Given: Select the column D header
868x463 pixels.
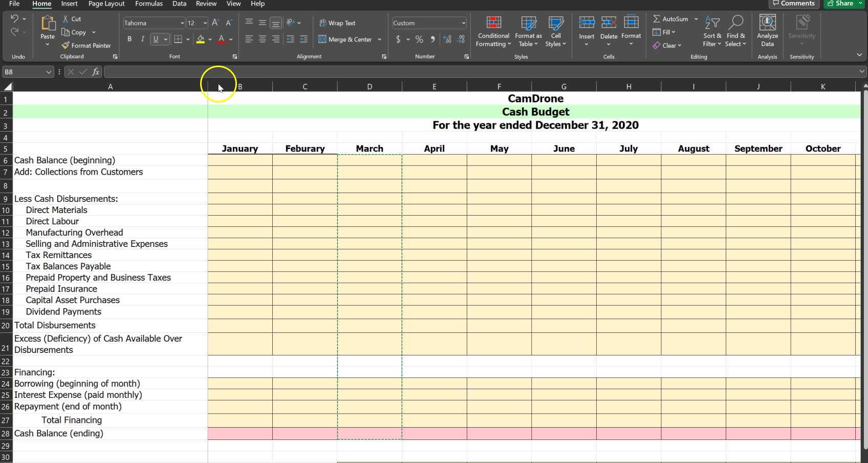Looking at the screenshot, I should (369, 87).
